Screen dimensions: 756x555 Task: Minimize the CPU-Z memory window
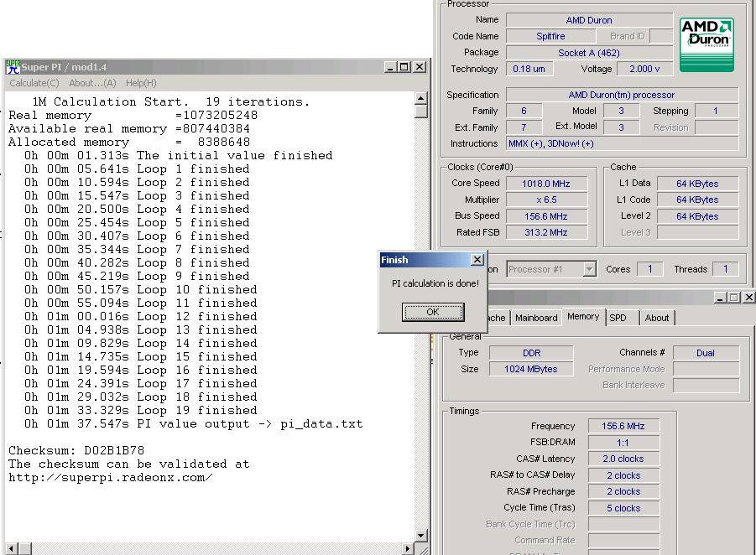click(720, 298)
